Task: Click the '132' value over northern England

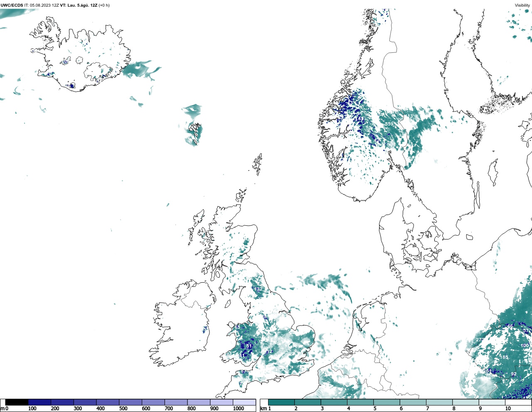Action: pos(259,289)
